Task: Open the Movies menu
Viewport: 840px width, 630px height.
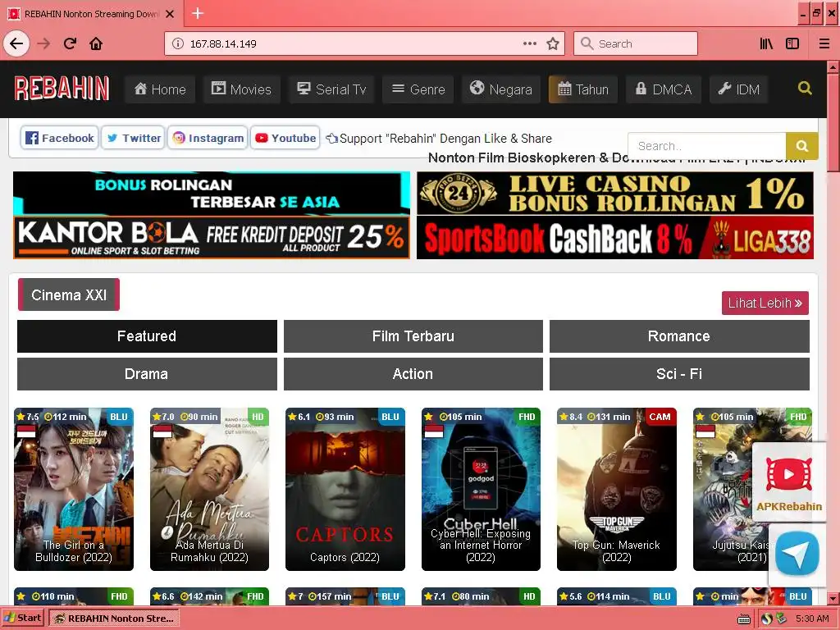Action: (x=242, y=89)
